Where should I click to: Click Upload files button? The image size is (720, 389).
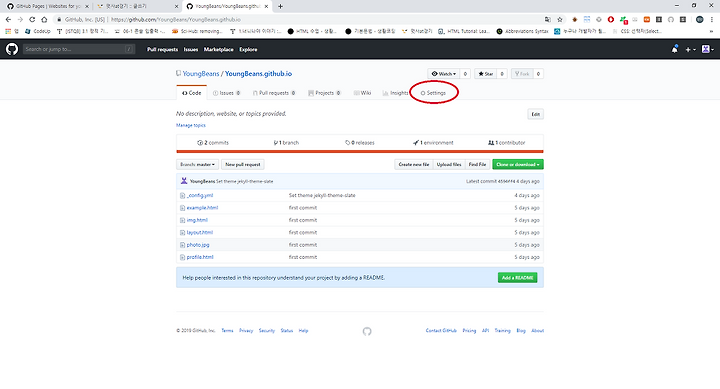(449, 164)
